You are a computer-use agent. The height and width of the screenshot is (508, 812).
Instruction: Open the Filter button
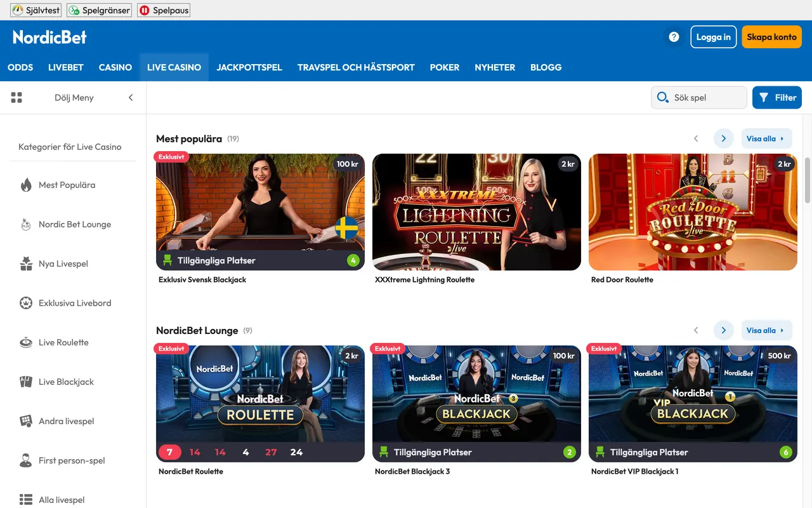pyautogui.click(x=777, y=97)
